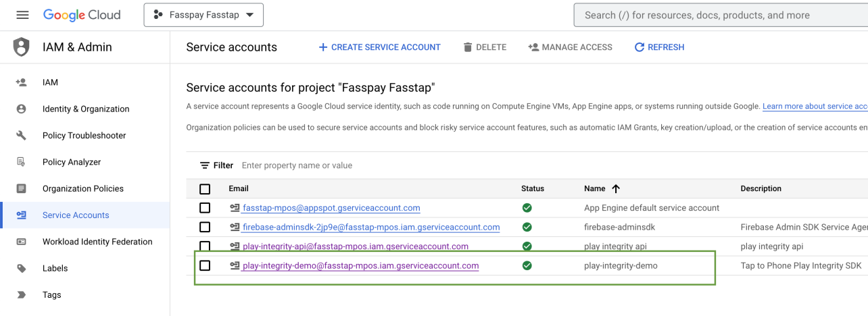Click status checkmark of play-integrity-api row
This screenshot has width=868, height=316.
pos(527,246)
